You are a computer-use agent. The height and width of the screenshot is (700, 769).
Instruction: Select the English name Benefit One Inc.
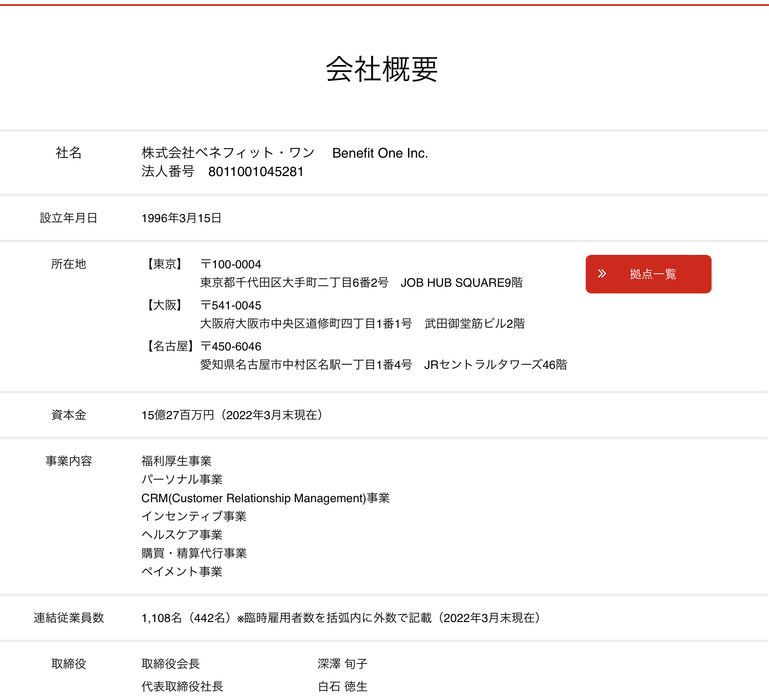tap(380, 153)
